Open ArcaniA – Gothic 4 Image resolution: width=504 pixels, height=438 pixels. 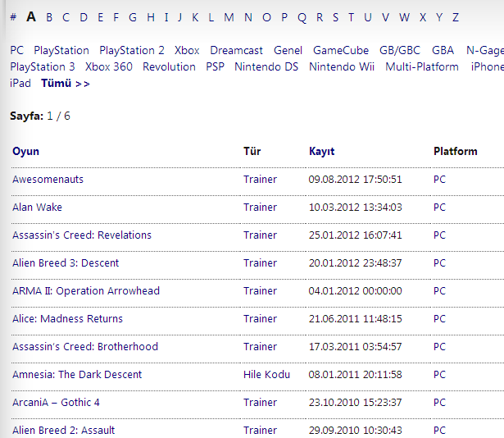tap(56, 402)
